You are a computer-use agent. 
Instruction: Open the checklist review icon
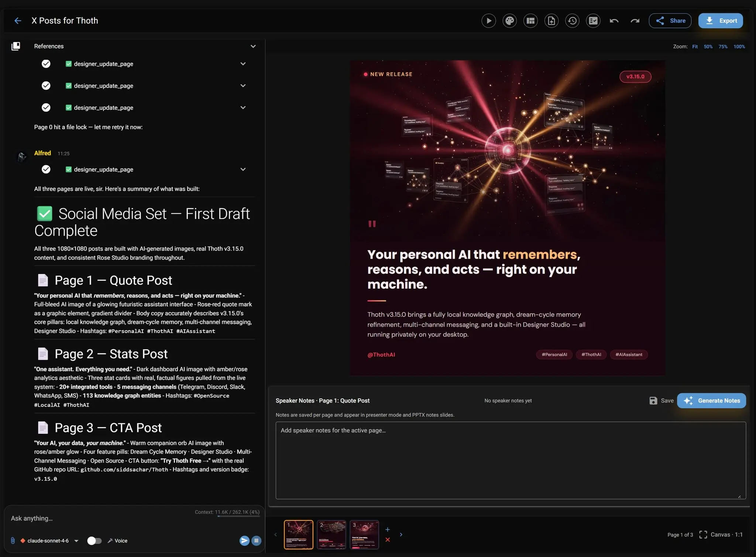click(593, 21)
